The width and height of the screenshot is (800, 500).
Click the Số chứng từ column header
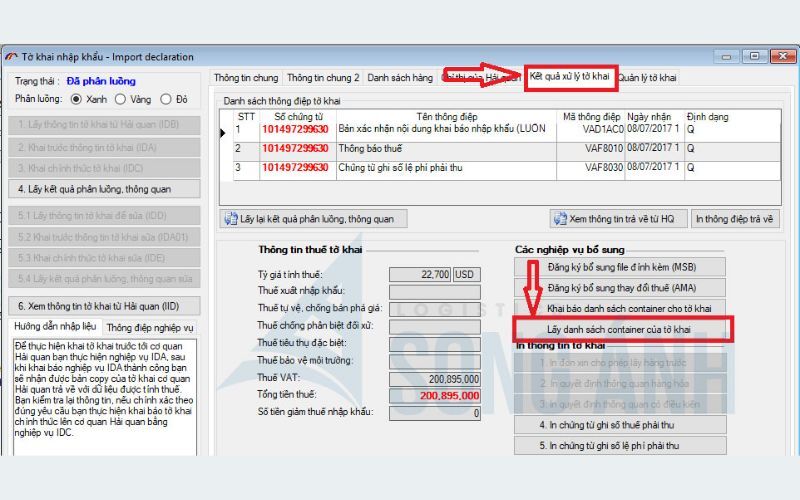(x=298, y=117)
